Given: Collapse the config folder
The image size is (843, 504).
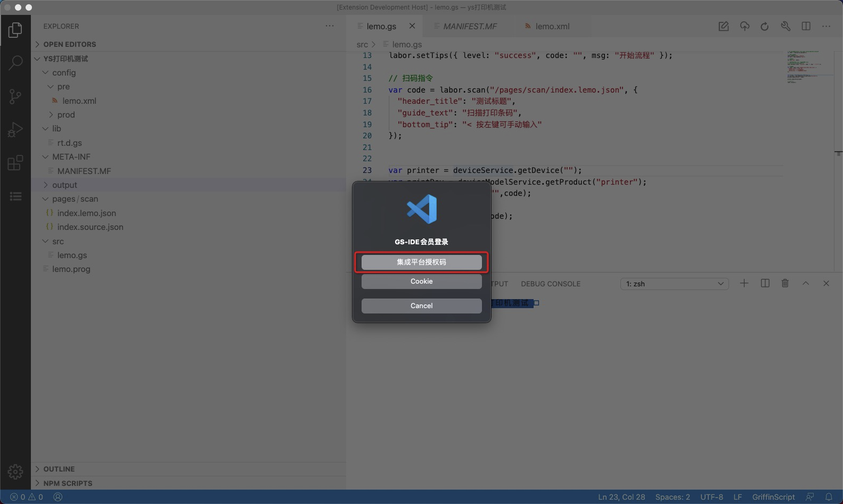Looking at the screenshot, I should (x=189, y=72).
